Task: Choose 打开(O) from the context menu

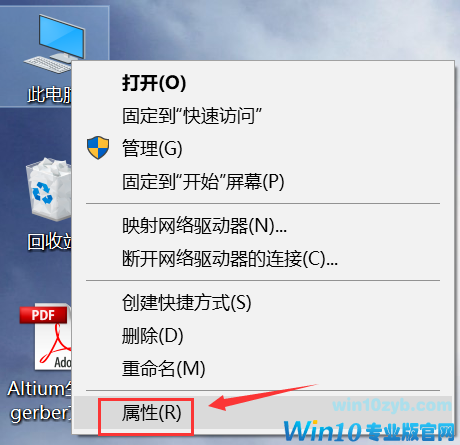Action: (154, 83)
